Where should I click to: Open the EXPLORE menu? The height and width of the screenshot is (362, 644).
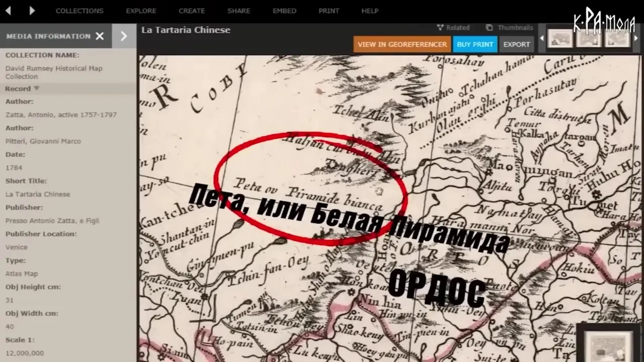[141, 11]
